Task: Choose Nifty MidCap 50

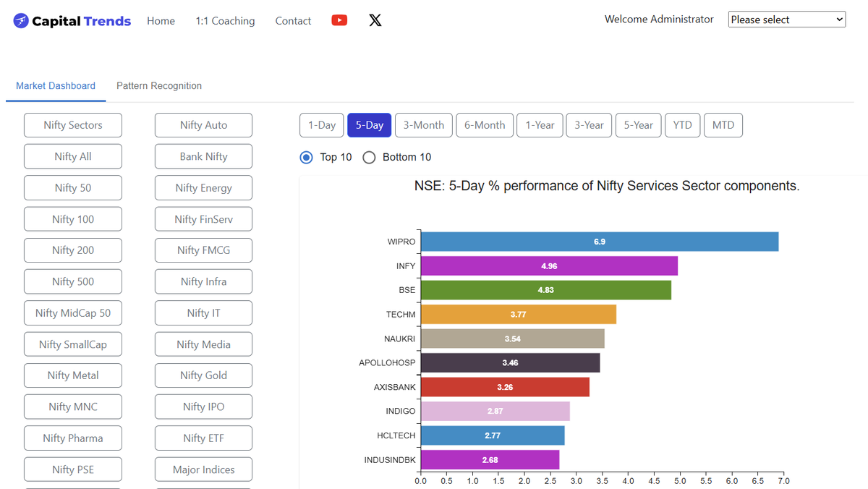Action: (x=73, y=313)
